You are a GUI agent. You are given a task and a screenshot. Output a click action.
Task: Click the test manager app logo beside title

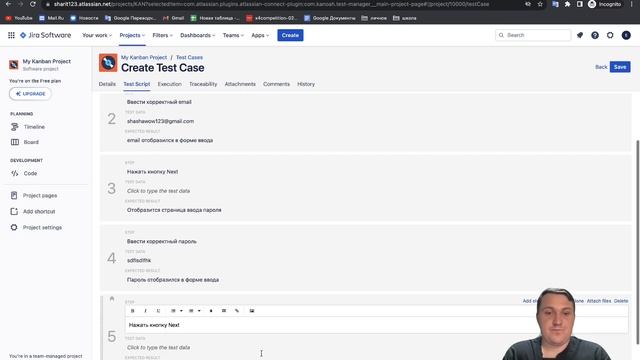108,63
